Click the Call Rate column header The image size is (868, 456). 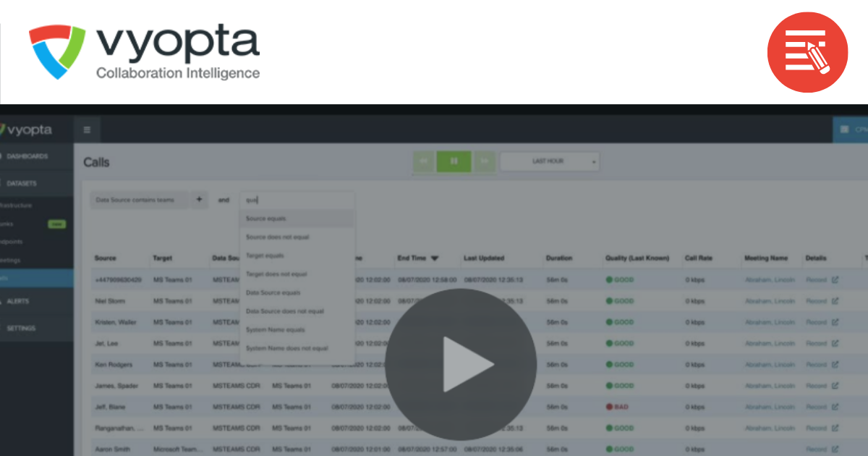point(699,258)
